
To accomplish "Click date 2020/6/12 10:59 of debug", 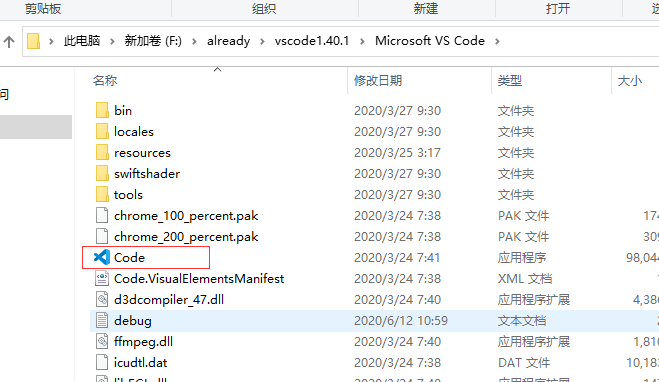I will [401, 321].
